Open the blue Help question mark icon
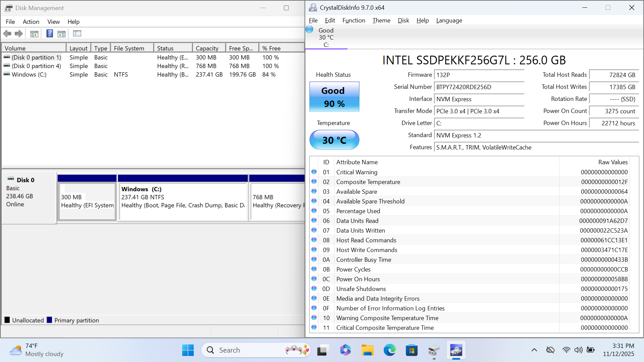 pyautogui.click(x=50, y=34)
